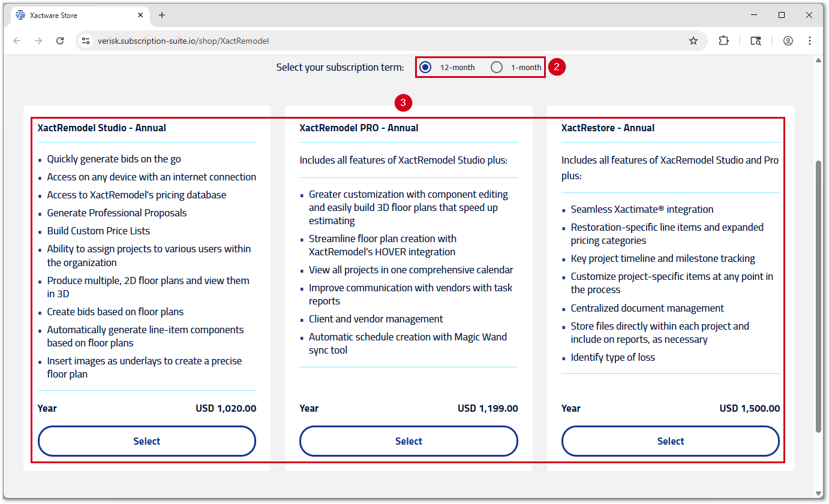Open the Chrome profile avatar
Screen dimensions: 829x504
[788, 41]
